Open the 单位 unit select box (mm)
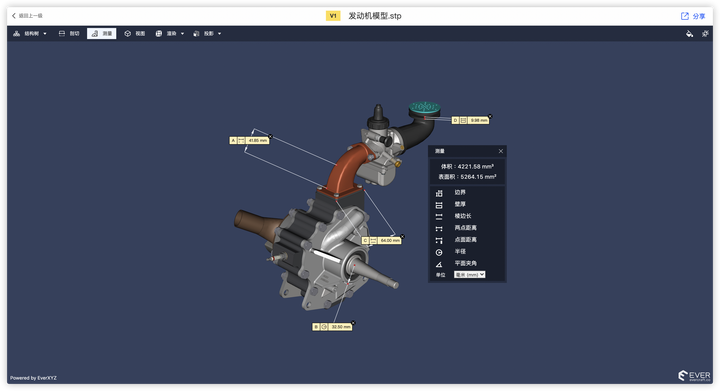This screenshot has width=720, height=391. pyautogui.click(x=469, y=275)
